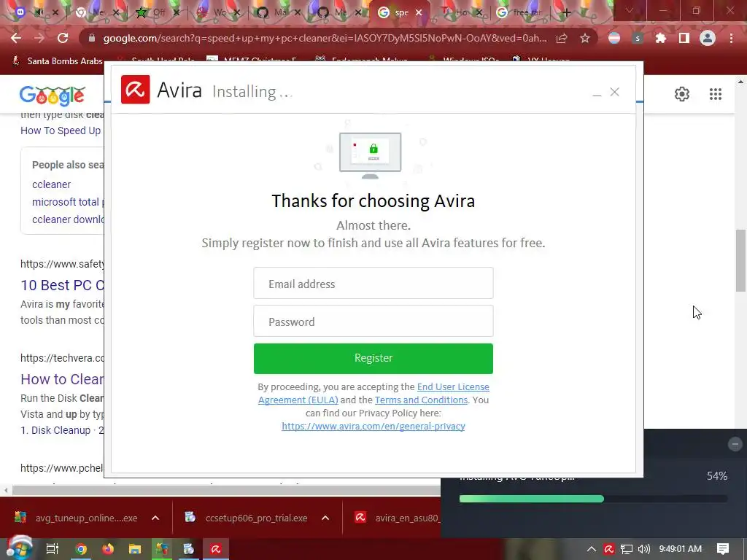Open the Chrome tab search dropdown
The width and height of the screenshot is (747, 560).
point(630,10)
